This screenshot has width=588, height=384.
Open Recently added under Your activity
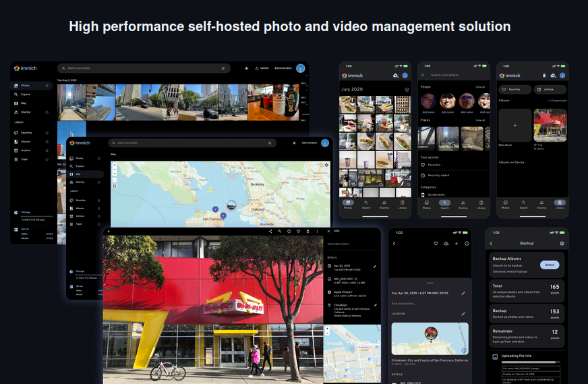[x=435, y=175]
